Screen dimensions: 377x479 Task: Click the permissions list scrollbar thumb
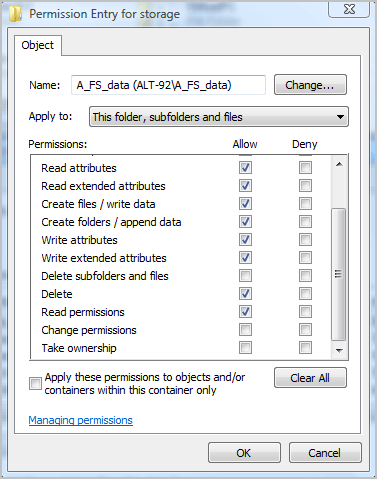[x=339, y=274]
